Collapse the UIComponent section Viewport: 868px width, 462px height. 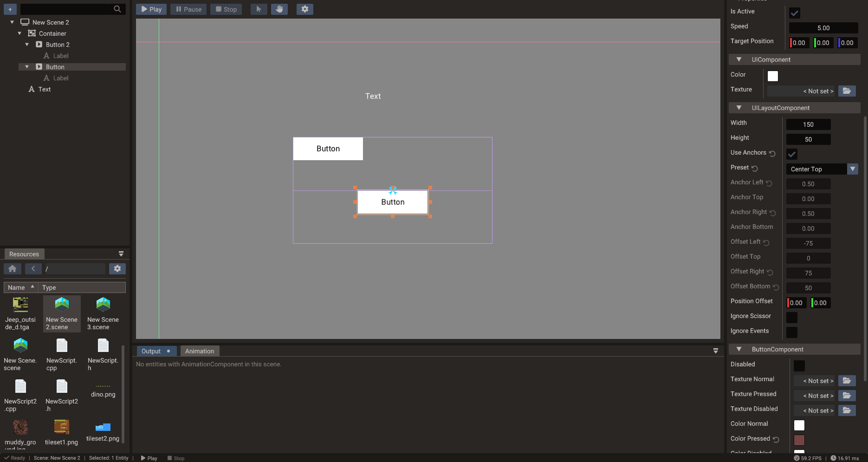pos(739,59)
